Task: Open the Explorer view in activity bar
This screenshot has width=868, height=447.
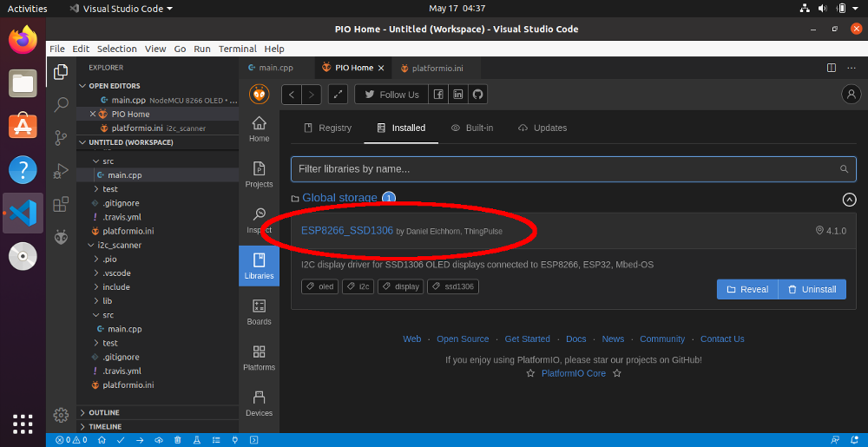Action: click(x=61, y=71)
